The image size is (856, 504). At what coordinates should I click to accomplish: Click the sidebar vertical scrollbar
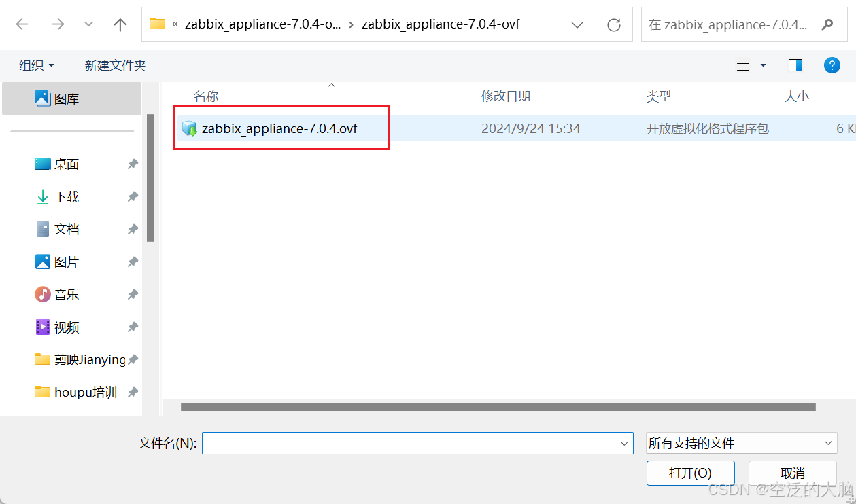click(151, 178)
